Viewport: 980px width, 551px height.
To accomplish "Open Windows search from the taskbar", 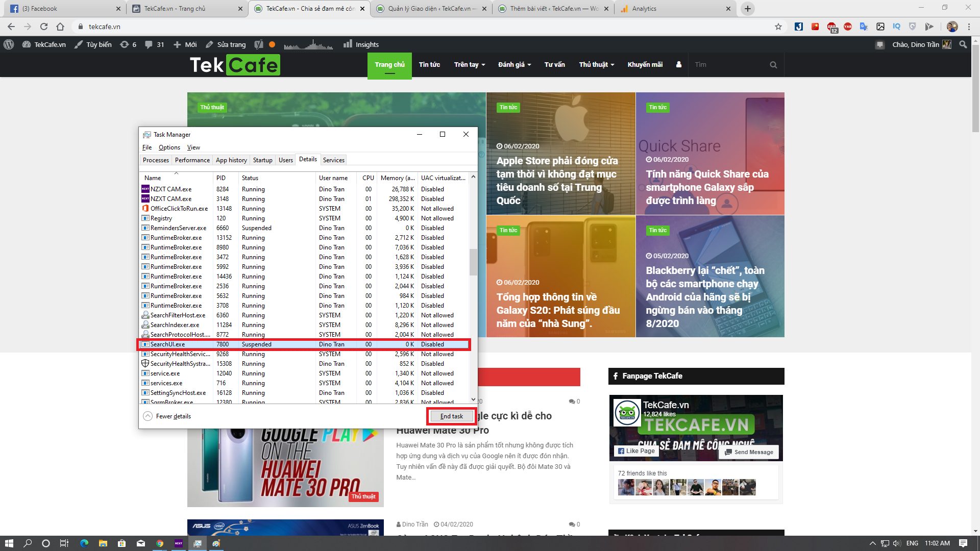I will click(x=28, y=543).
